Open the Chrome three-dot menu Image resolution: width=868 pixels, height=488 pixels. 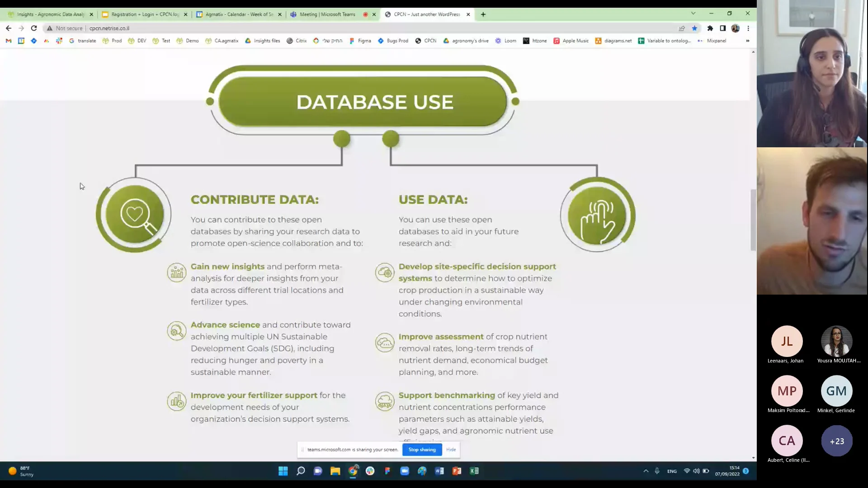coord(749,28)
